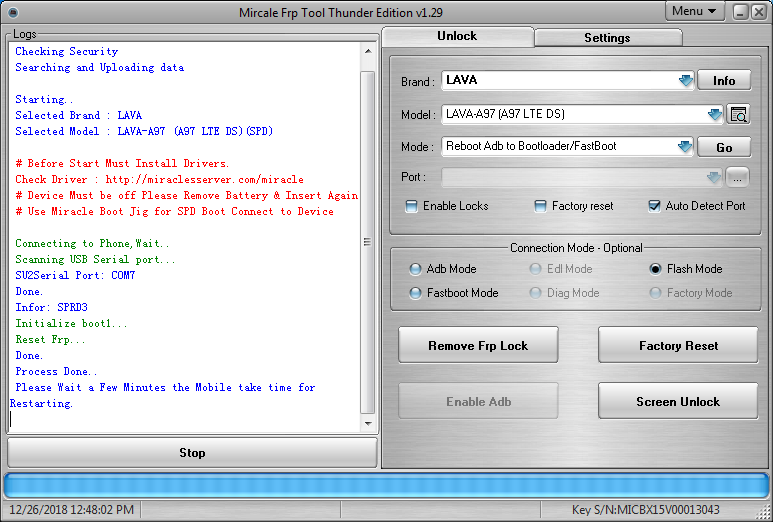Click the log line 'SU2Serial Port: COM7'
The height and width of the screenshot is (522, 773).
coord(75,276)
